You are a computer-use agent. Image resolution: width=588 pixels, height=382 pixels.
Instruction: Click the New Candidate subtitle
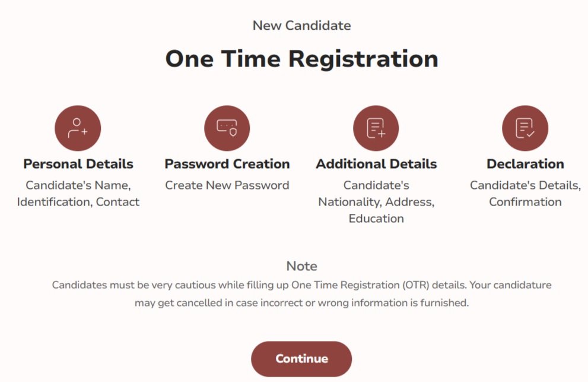point(302,26)
